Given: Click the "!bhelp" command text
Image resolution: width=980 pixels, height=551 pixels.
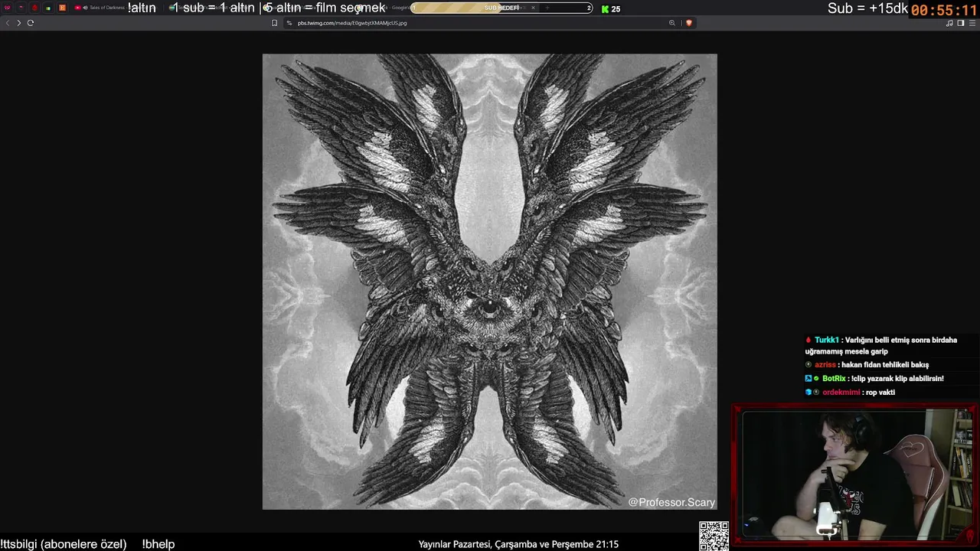Looking at the screenshot, I should [158, 544].
